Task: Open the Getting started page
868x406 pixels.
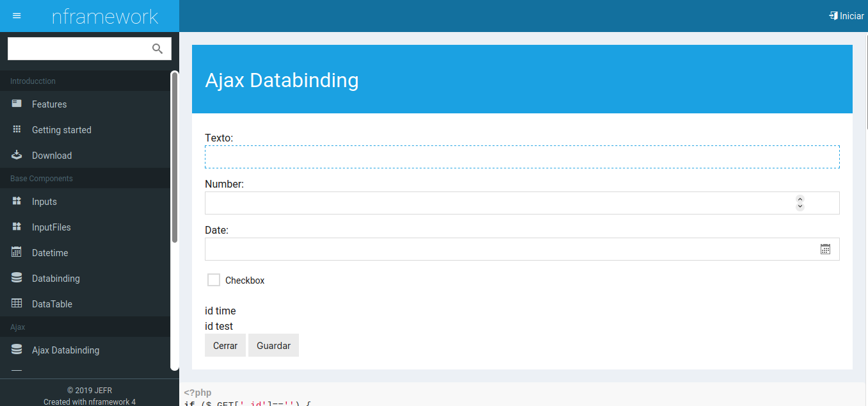Action: (x=85, y=129)
